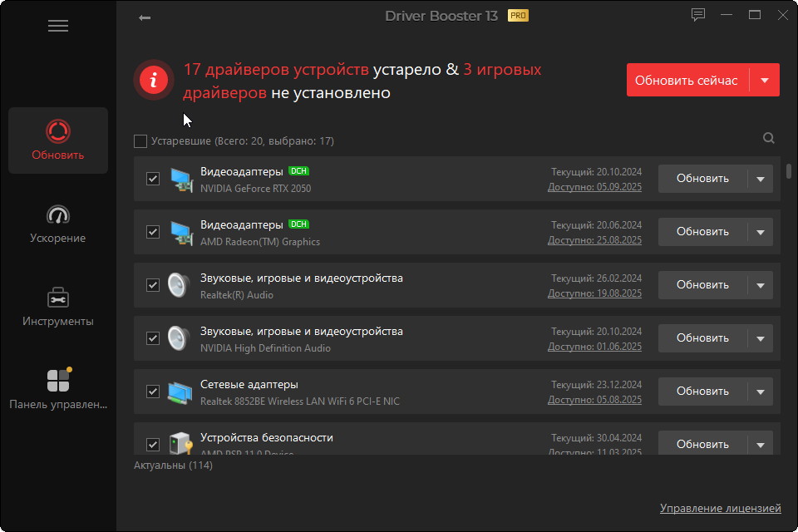Expand dropdown for NVIDIA HD Audio update
Viewport: 798px width, 532px height.
click(761, 338)
